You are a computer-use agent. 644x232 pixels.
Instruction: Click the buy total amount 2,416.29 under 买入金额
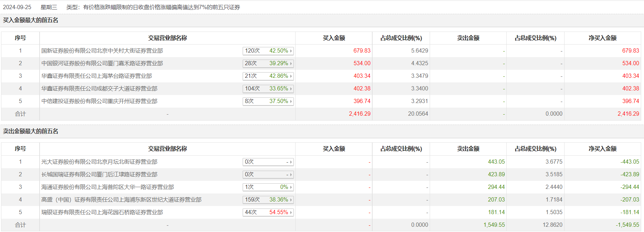360,114
